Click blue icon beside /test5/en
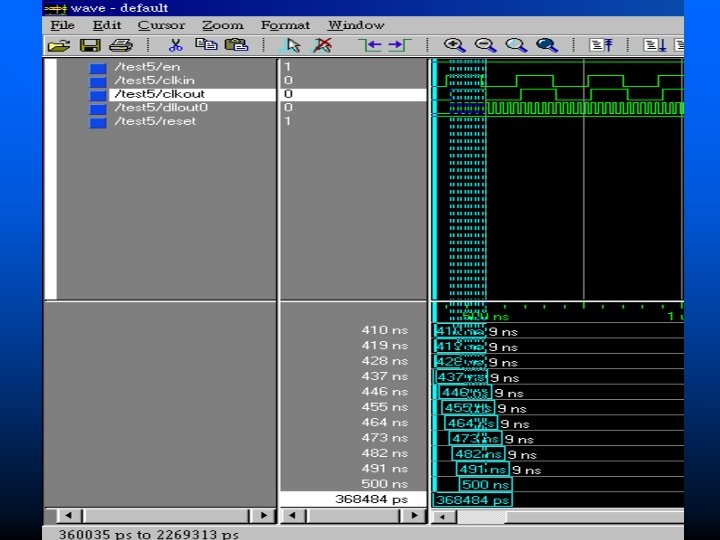Viewport: 720px width, 540px height. [97, 68]
